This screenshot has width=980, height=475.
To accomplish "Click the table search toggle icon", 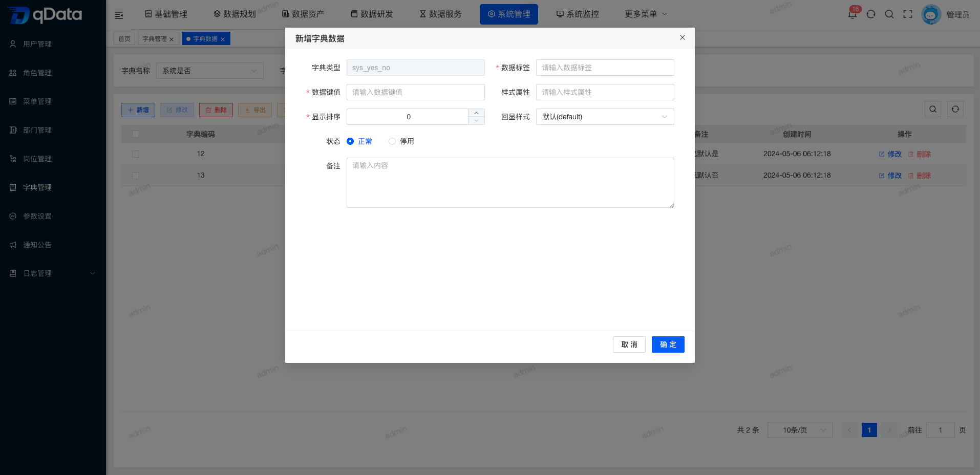I will tap(933, 109).
